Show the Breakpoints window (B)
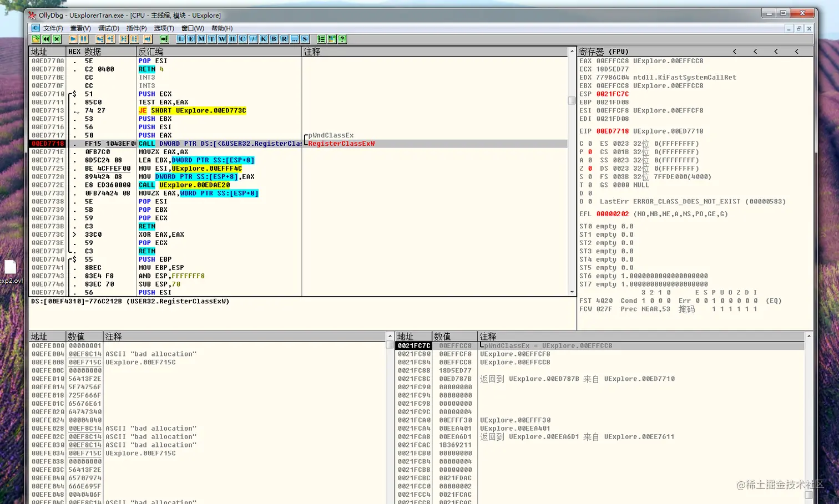Viewport: 839px width, 504px height. point(274,39)
